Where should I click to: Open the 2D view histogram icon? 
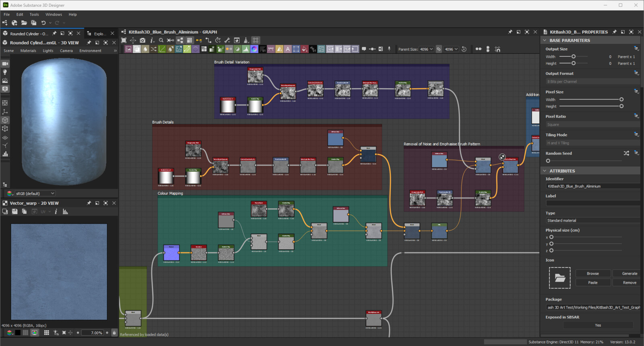[66, 211]
